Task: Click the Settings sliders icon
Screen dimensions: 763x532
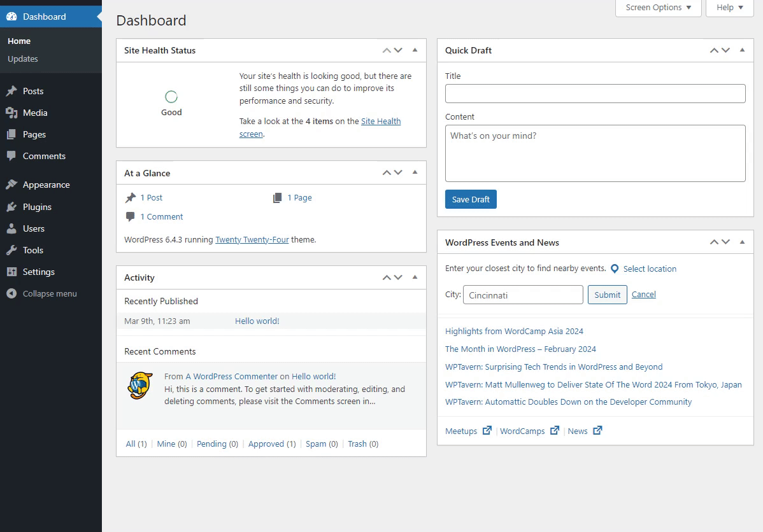Action: pos(11,272)
